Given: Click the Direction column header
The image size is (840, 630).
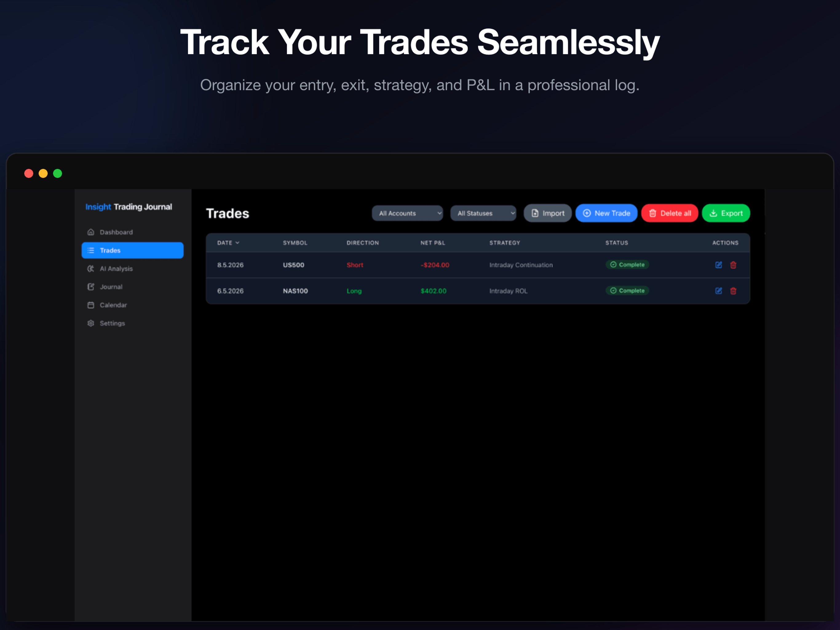Looking at the screenshot, I should 363,243.
